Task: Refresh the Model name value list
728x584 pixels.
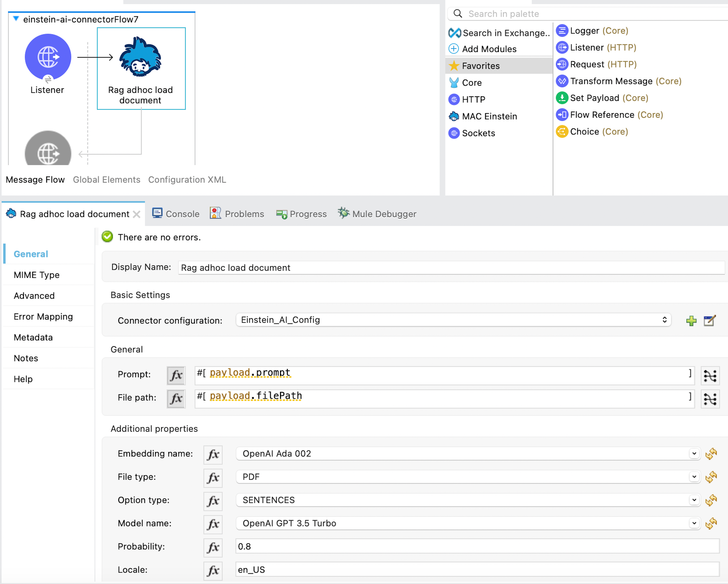Action: pos(711,524)
